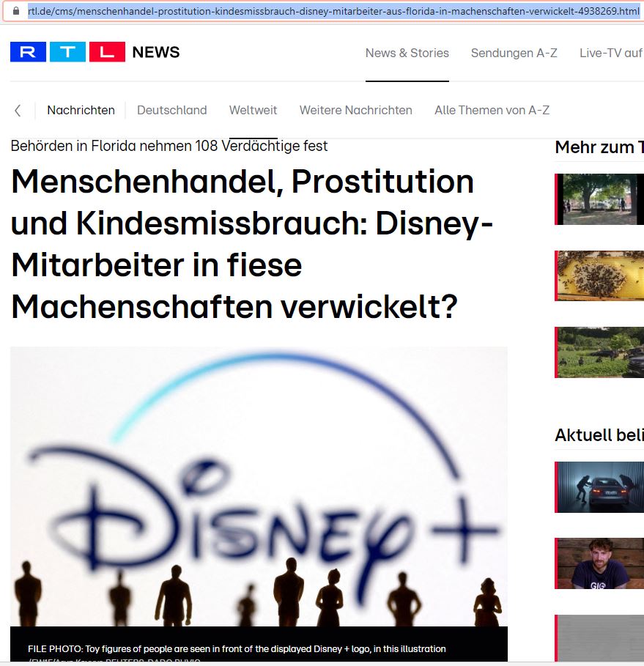Open the Nachrichten tab
This screenshot has height=666, width=644.
click(x=81, y=110)
